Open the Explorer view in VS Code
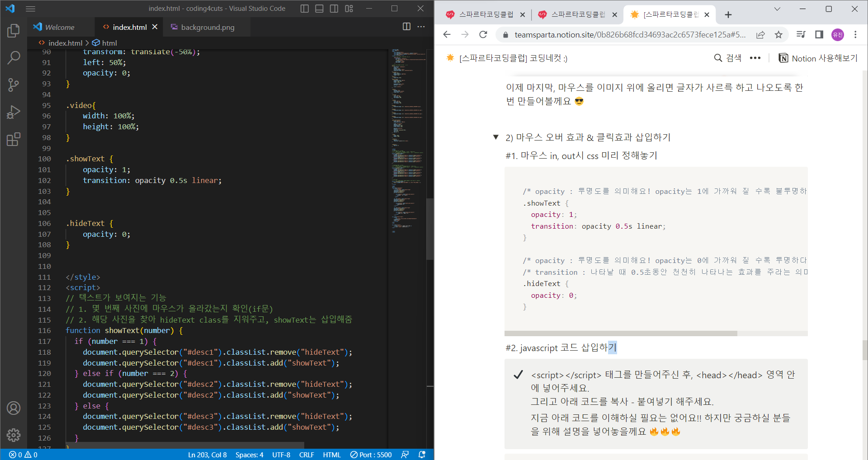 pos(14,31)
